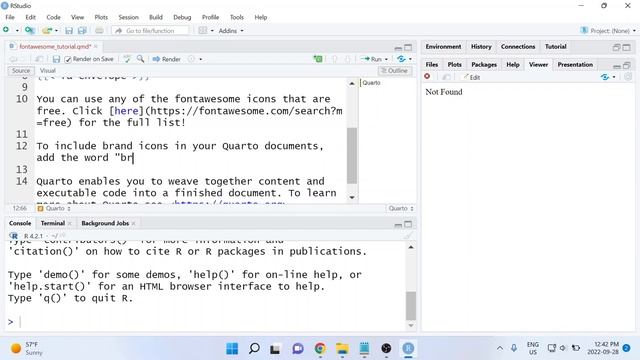Open the workspace panes dropdown arrow
640x360 pixels.
[x=212, y=31]
